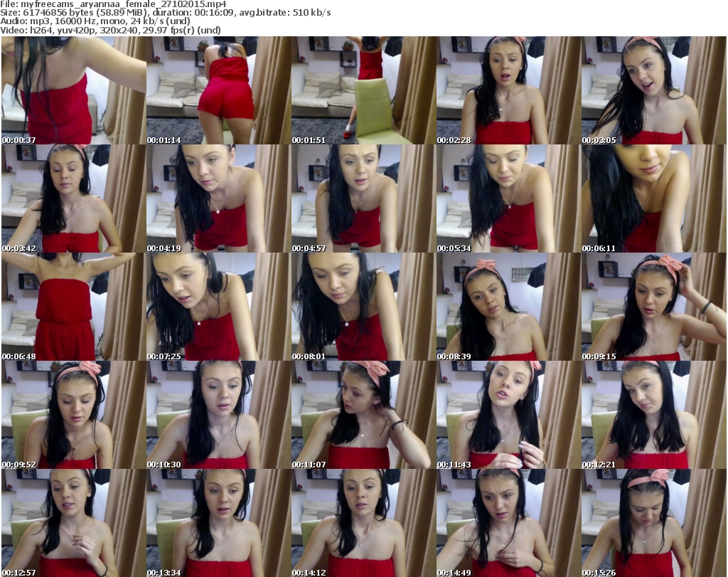Image resolution: width=728 pixels, height=577 pixels.
Task: Select the thumbnail frame stamped 00:05:34
Action: [508, 198]
